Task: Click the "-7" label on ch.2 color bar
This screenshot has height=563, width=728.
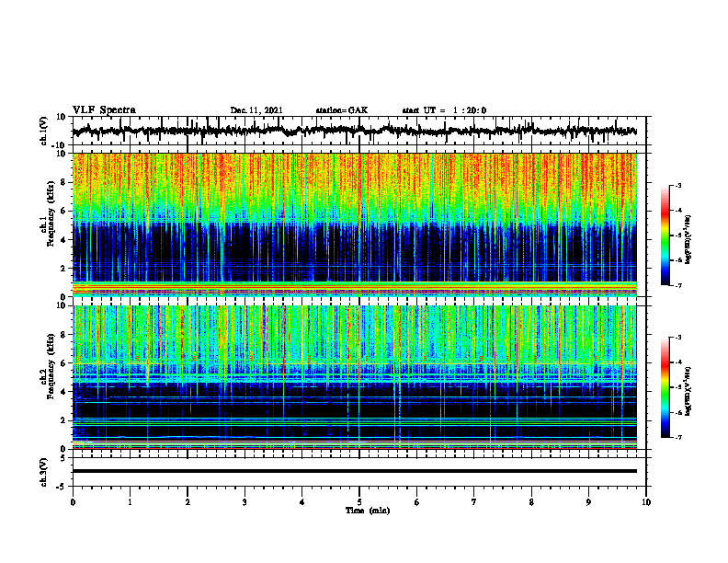Action: coord(677,437)
